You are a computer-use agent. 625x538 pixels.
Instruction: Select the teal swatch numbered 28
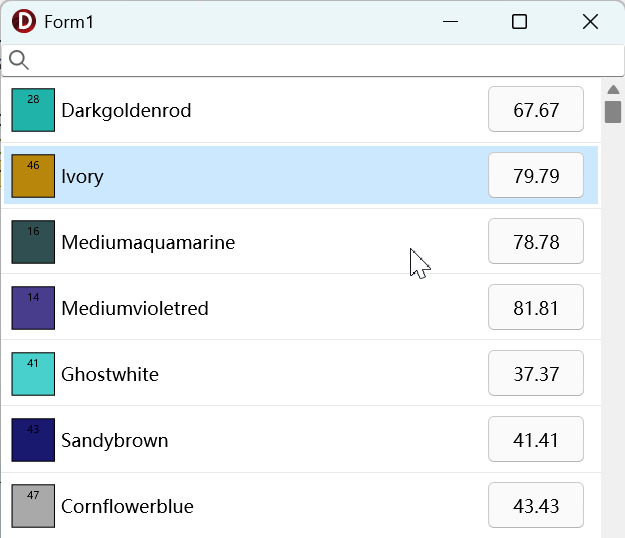pyautogui.click(x=33, y=110)
